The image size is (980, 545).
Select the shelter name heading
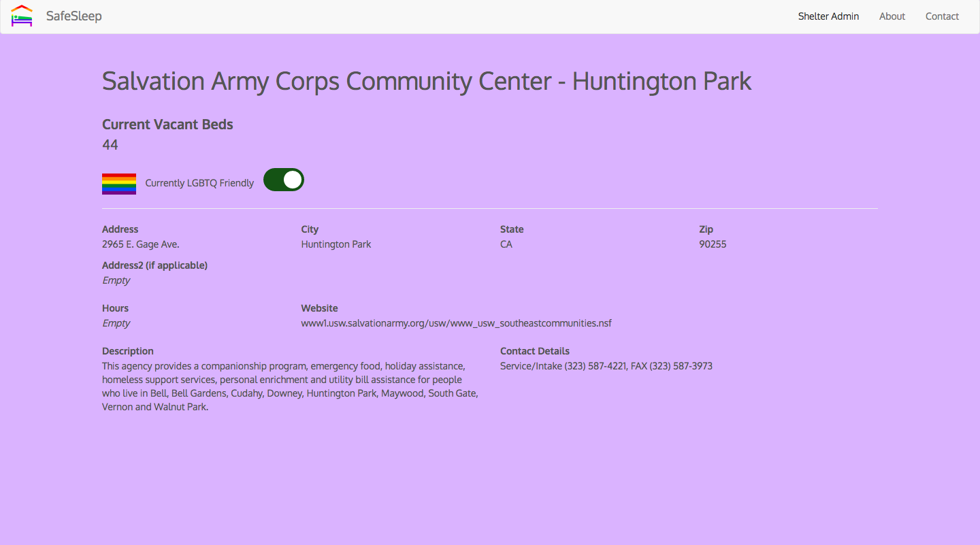[427, 81]
